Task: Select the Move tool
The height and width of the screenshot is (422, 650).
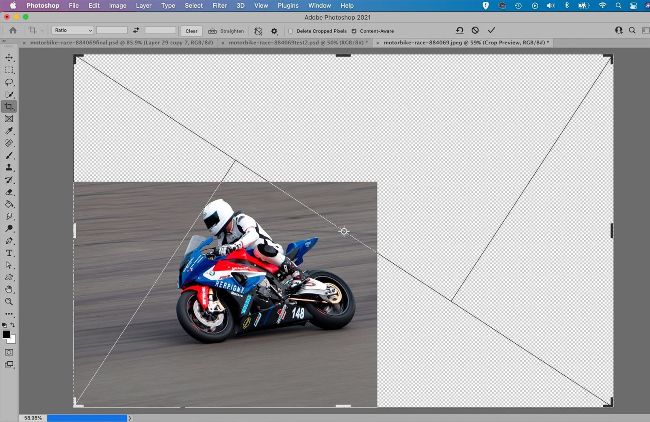Action: pyautogui.click(x=9, y=57)
